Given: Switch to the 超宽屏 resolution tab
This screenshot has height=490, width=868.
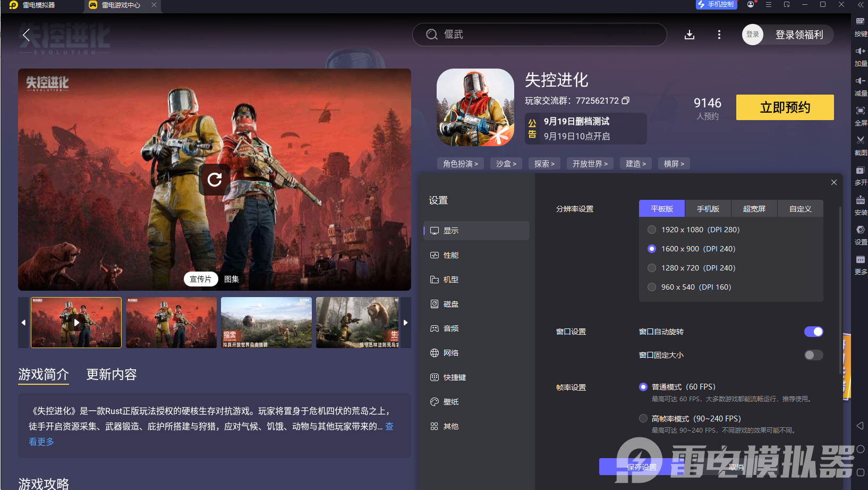Looking at the screenshot, I should (754, 209).
